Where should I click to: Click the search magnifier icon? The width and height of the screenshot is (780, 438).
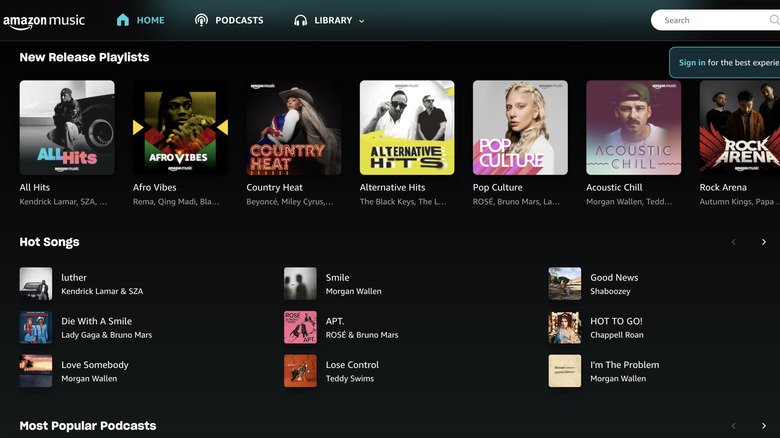(774, 20)
